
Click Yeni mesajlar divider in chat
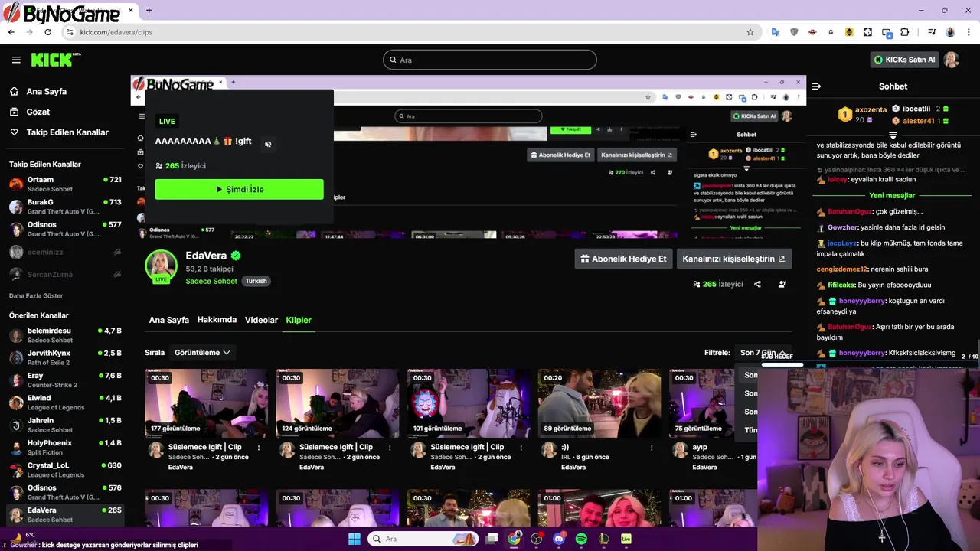(x=892, y=195)
